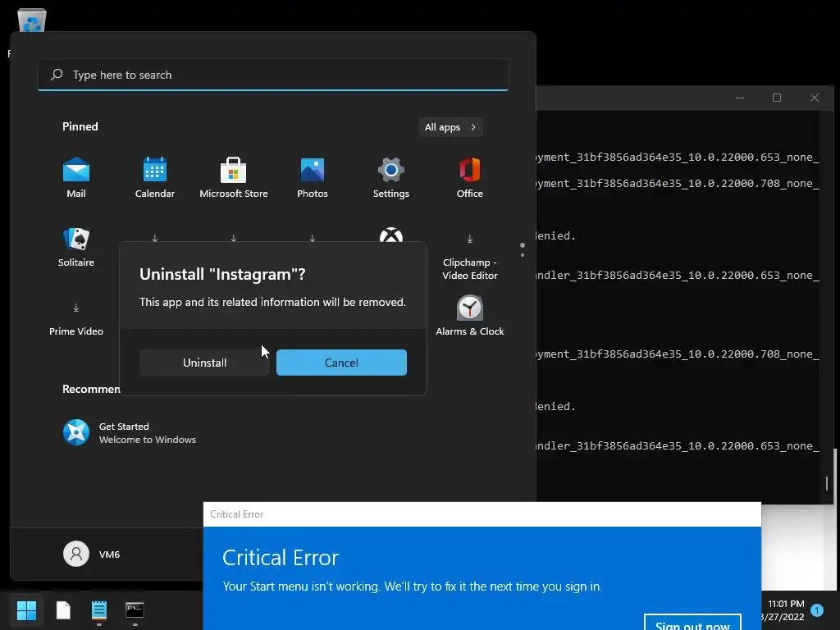
Task: Minimize the console window
Action: (x=740, y=98)
